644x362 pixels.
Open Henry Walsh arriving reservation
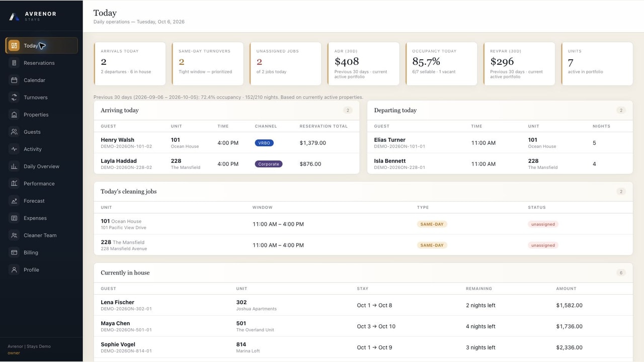(x=226, y=143)
